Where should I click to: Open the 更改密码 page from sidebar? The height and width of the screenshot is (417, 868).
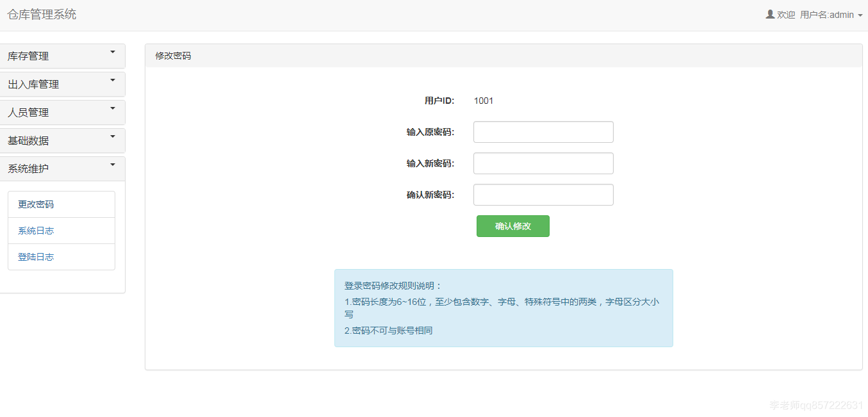pyautogui.click(x=35, y=204)
